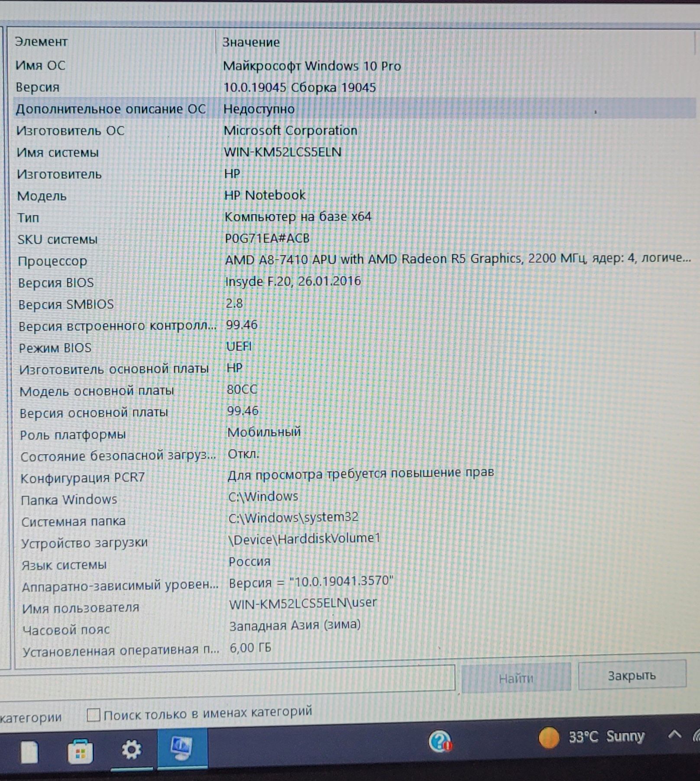Open the 33°C Sunny weather widget text
Image resolution: width=700 pixels, height=781 pixels.
click(606, 736)
